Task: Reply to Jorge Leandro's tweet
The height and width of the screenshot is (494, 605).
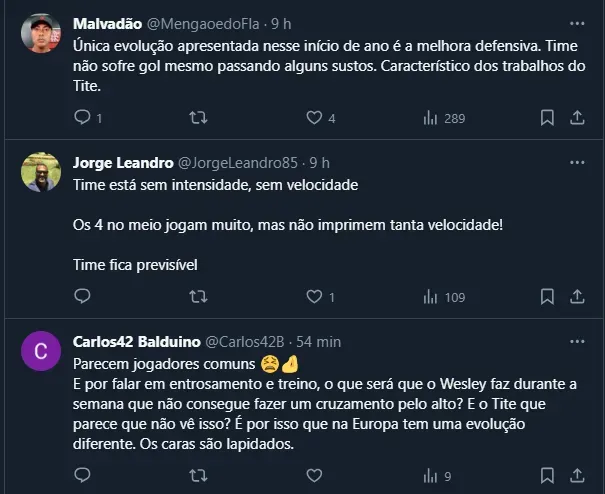Action: [83, 297]
